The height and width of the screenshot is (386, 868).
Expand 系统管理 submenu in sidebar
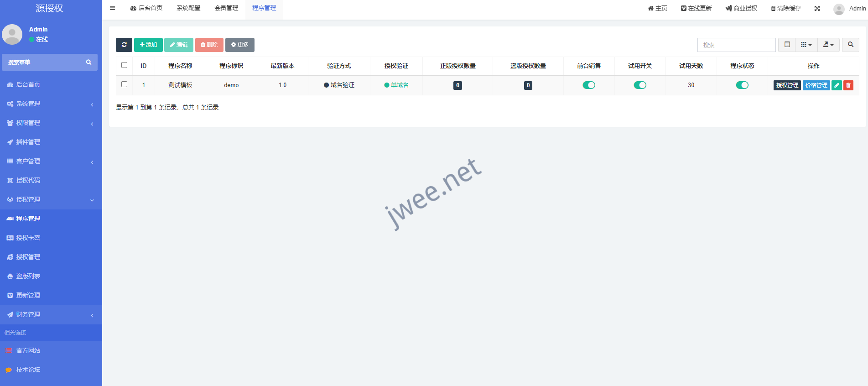click(x=51, y=104)
